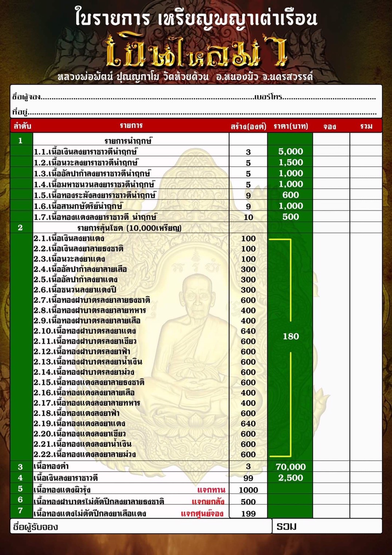Image resolution: width=392 pixels, height=555 pixels.
Task: Click the shared price '180'
Action: click(291, 336)
